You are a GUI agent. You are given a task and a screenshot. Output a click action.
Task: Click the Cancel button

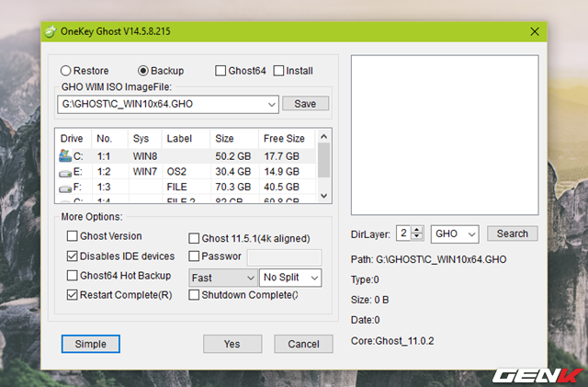(303, 344)
